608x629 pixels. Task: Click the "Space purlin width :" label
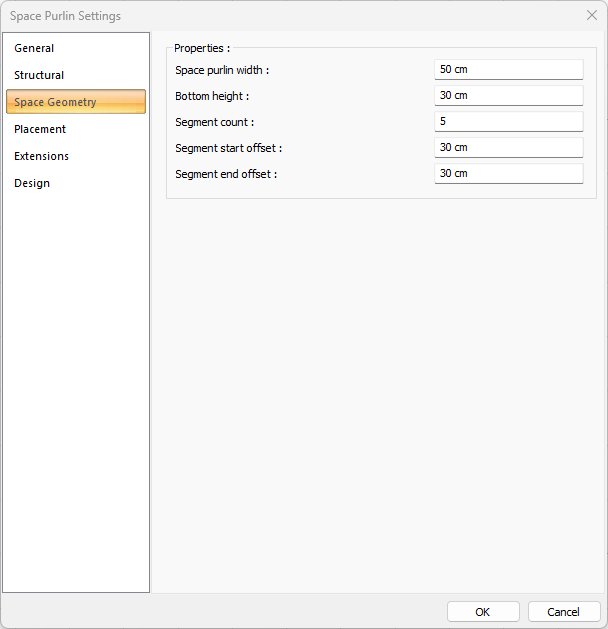click(x=222, y=70)
